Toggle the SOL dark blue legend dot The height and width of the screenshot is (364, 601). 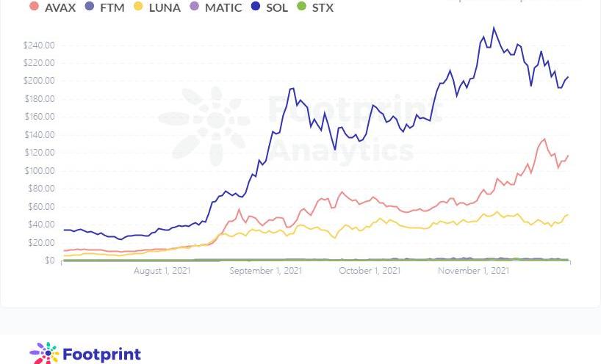[x=256, y=6]
